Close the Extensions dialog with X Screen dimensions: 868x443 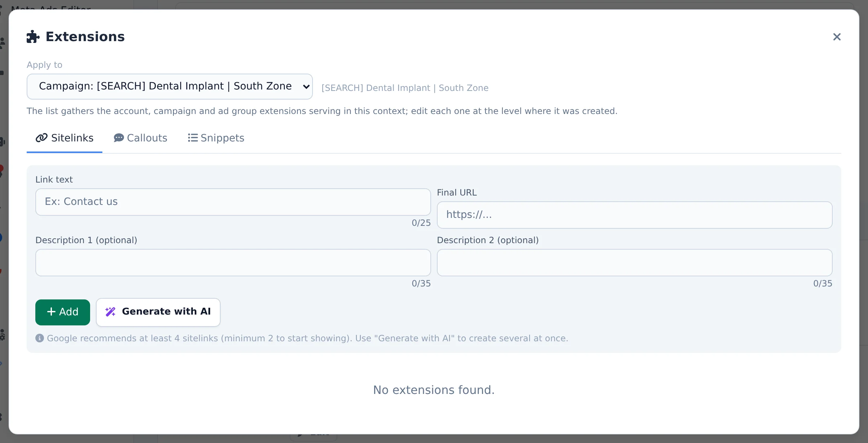[837, 37]
